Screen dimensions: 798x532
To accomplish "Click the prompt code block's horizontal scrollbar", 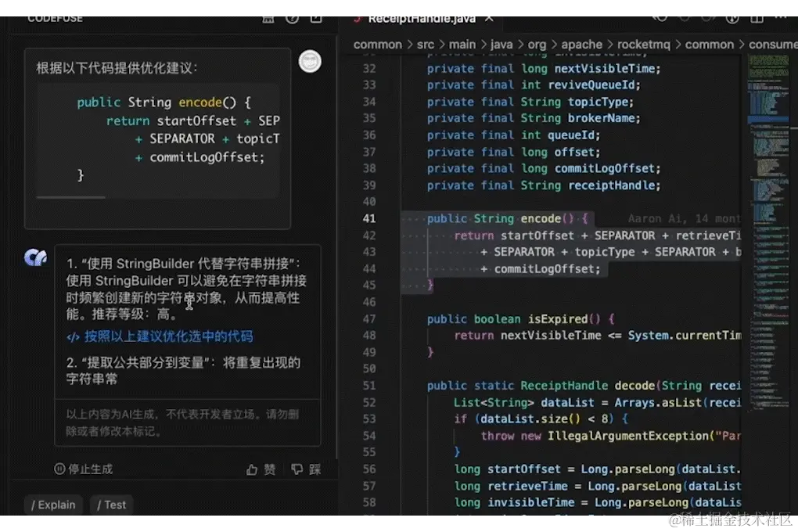I will point(70,197).
